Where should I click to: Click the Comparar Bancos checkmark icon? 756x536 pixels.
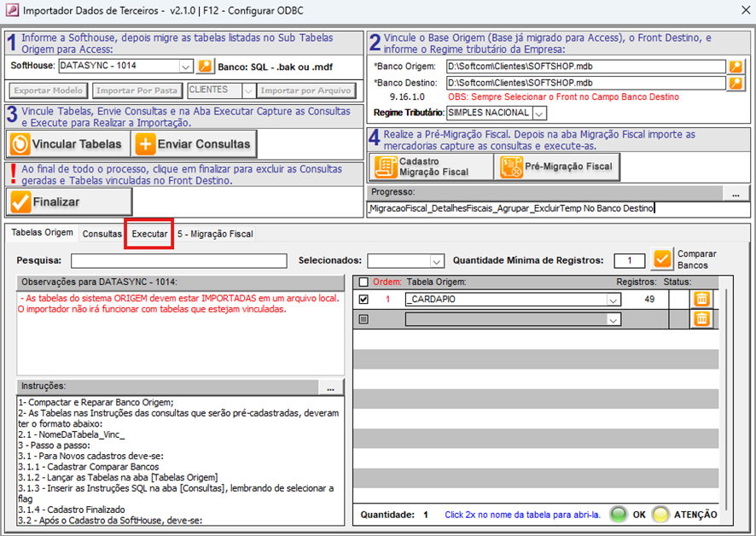[662, 259]
